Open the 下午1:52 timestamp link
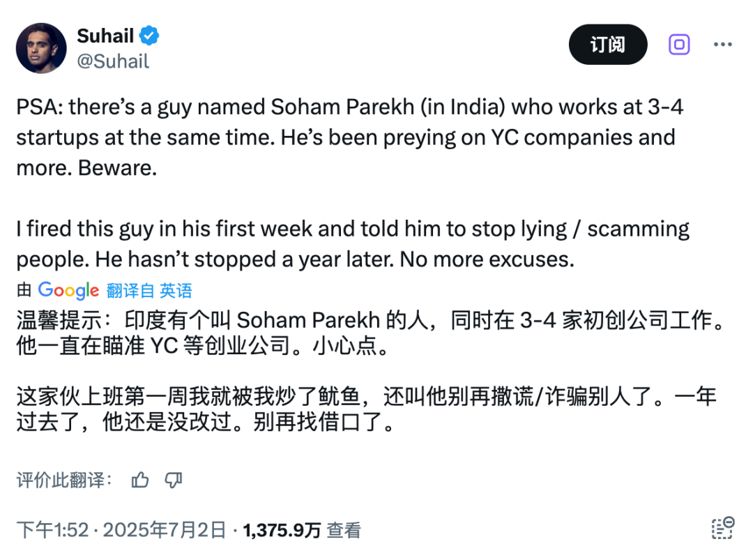Viewport: 753px width, 560px height. click(x=53, y=530)
